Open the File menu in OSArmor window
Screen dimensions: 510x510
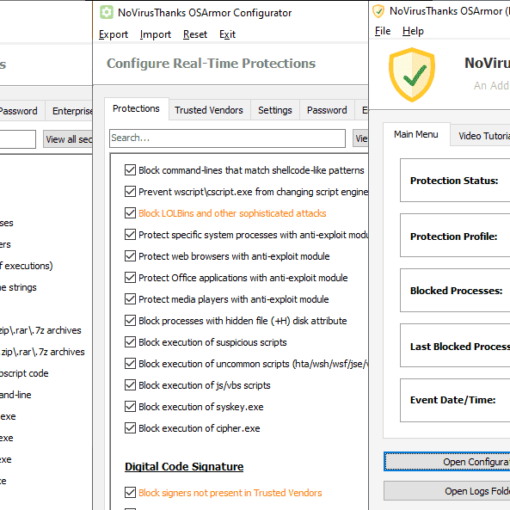click(383, 31)
